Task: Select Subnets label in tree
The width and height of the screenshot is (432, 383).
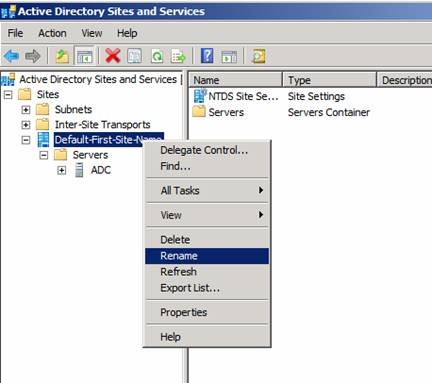Action: tap(73, 109)
